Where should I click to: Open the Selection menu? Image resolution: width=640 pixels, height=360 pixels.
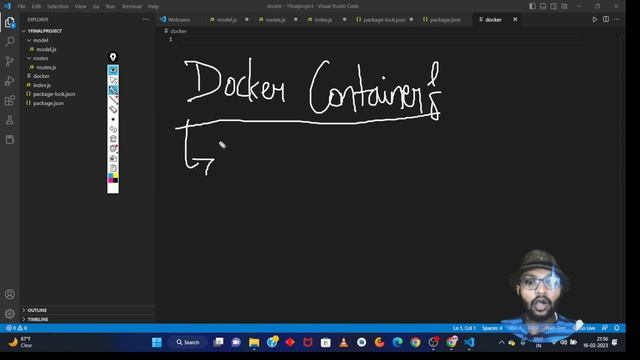58,6
